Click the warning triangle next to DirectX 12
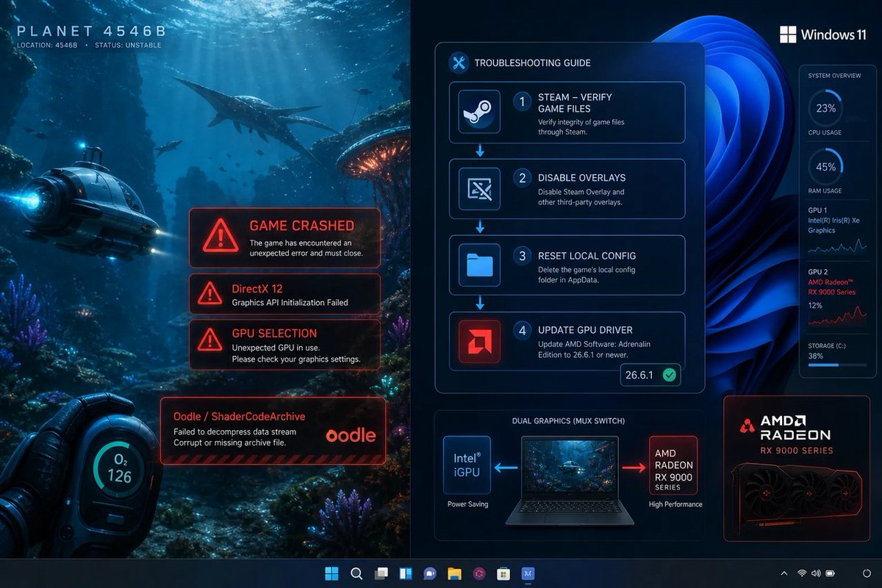 click(210, 294)
